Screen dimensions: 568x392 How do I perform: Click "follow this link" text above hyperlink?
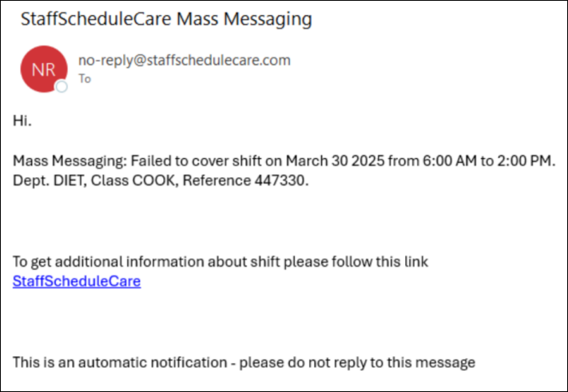pos(380,261)
